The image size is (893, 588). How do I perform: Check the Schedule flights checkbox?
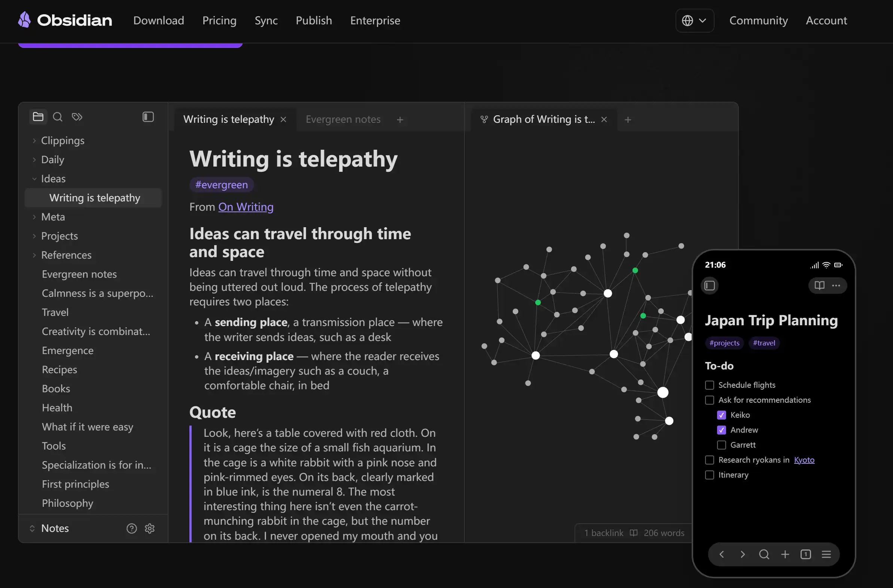click(x=710, y=385)
